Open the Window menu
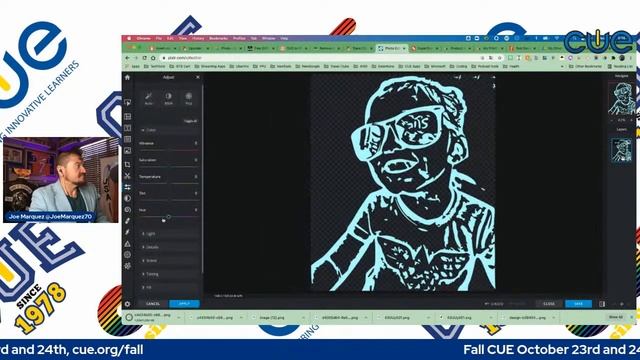This screenshot has width=640, height=360. tap(268, 38)
